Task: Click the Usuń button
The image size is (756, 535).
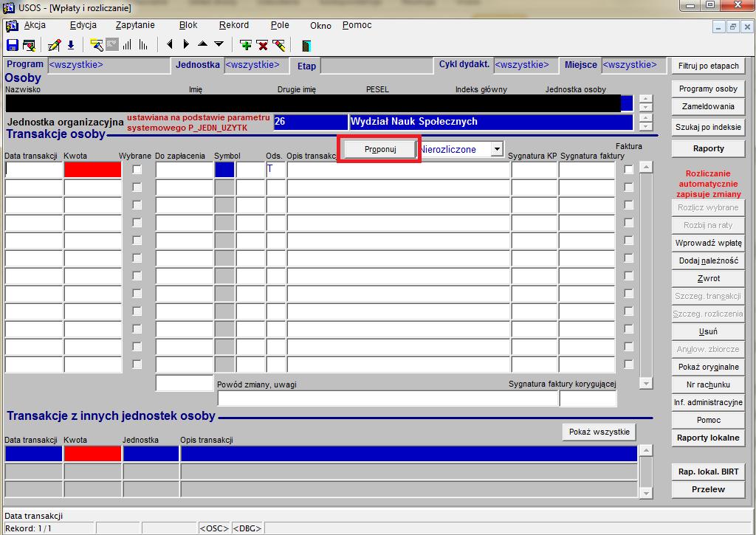Action: pyautogui.click(x=708, y=331)
